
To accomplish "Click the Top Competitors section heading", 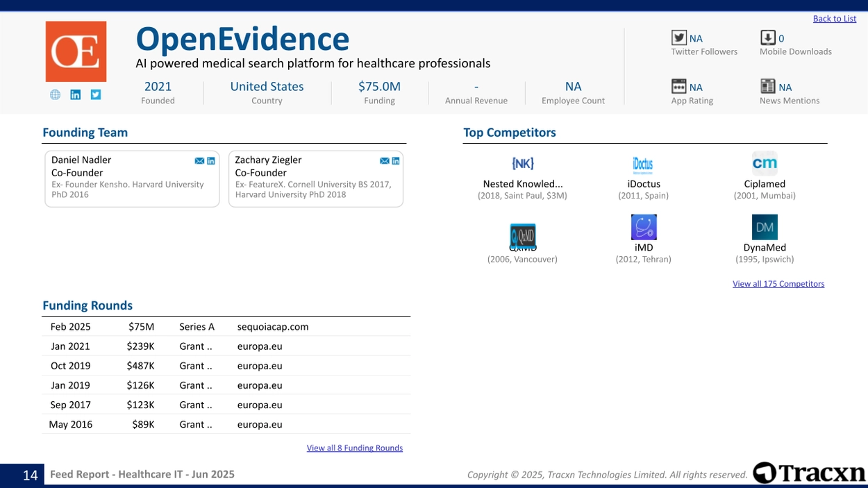I will click(510, 133).
